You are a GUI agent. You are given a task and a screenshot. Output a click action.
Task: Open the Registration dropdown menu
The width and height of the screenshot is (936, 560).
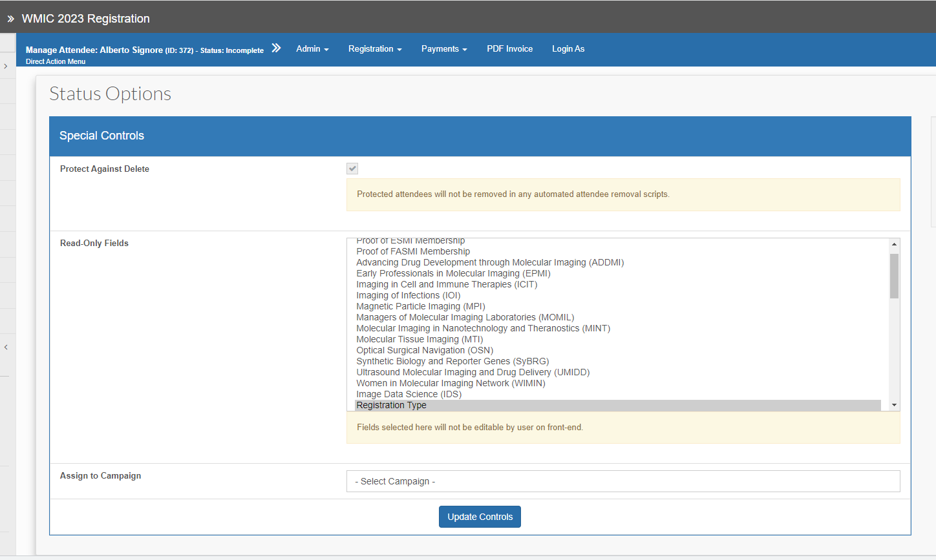click(375, 49)
